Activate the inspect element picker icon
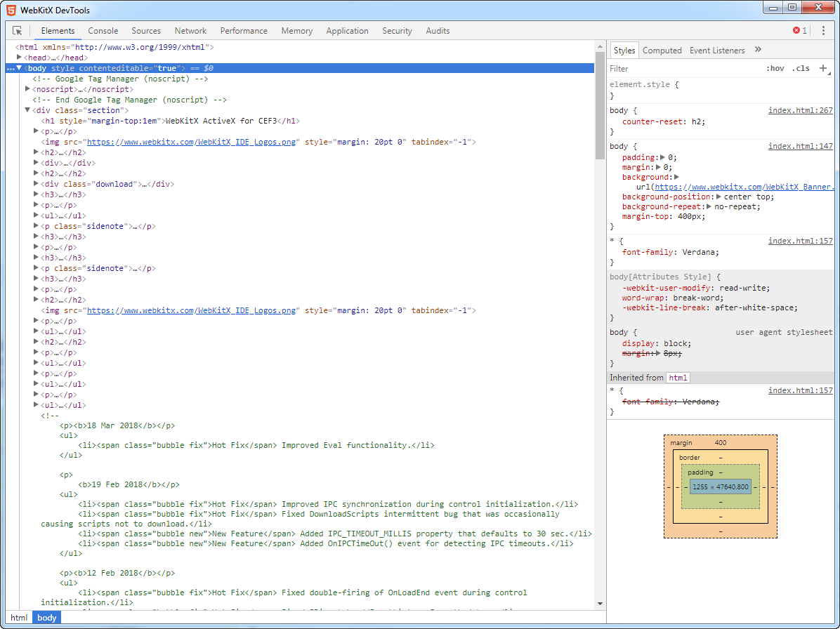Image resolution: width=840 pixels, height=629 pixels. (x=17, y=30)
